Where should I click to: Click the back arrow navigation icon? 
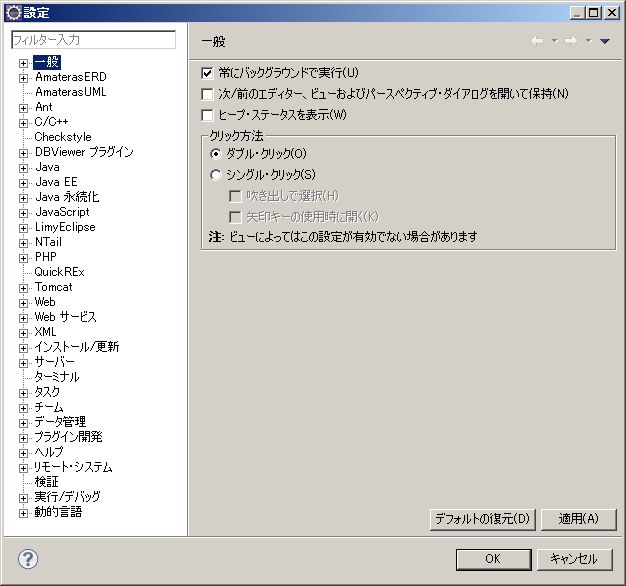(x=537, y=41)
